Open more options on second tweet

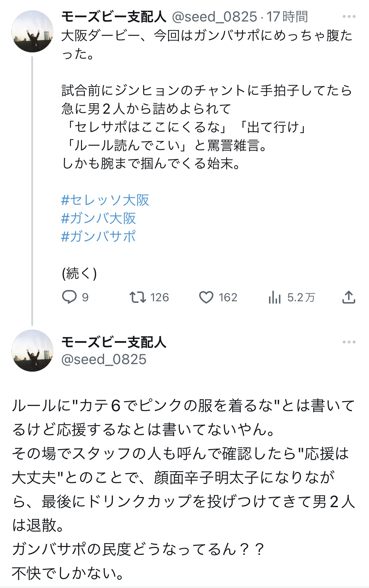pyautogui.click(x=349, y=342)
